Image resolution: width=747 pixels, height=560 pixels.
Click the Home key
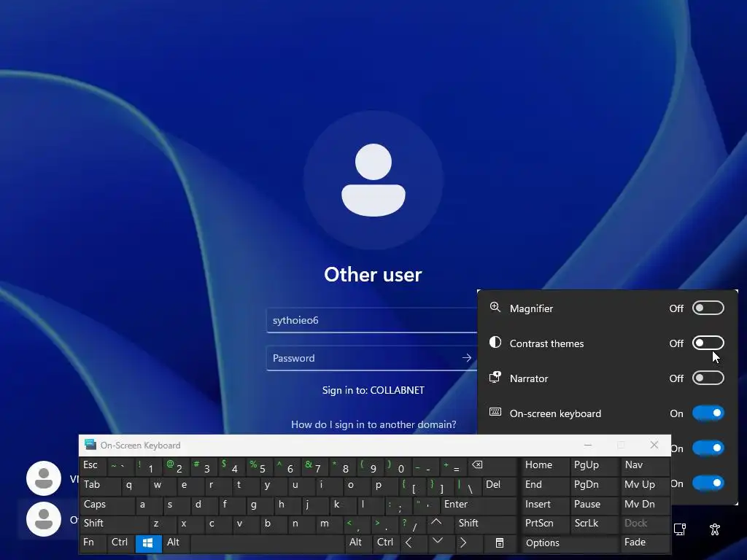coord(545,466)
